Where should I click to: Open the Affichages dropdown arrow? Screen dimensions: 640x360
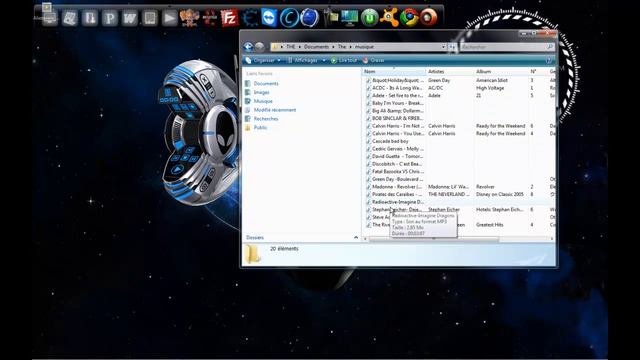pyautogui.click(x=324, y=60)
